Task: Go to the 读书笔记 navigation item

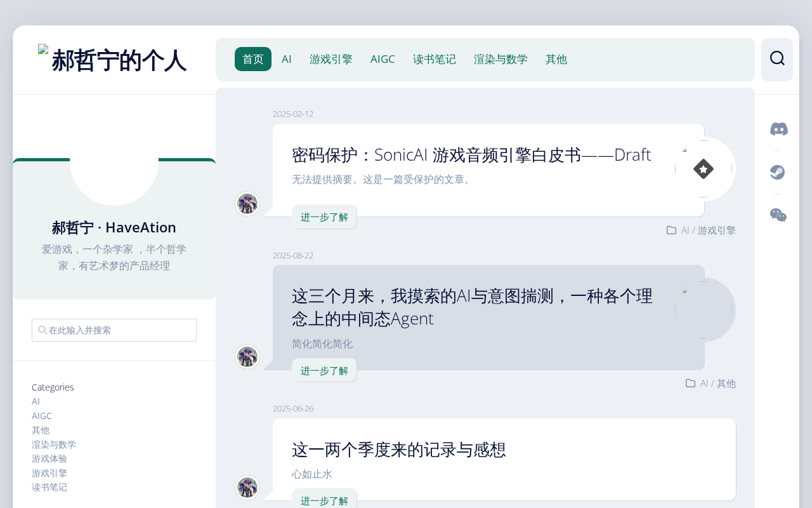Action: pos(435,59)
